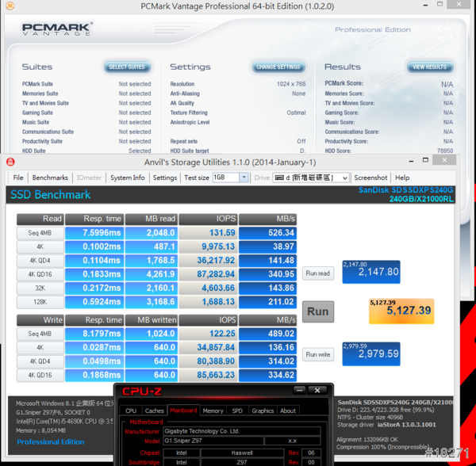Click the Write 4K QD16 test button
This screenshot has height=466, width=476.
click(40, 376)
